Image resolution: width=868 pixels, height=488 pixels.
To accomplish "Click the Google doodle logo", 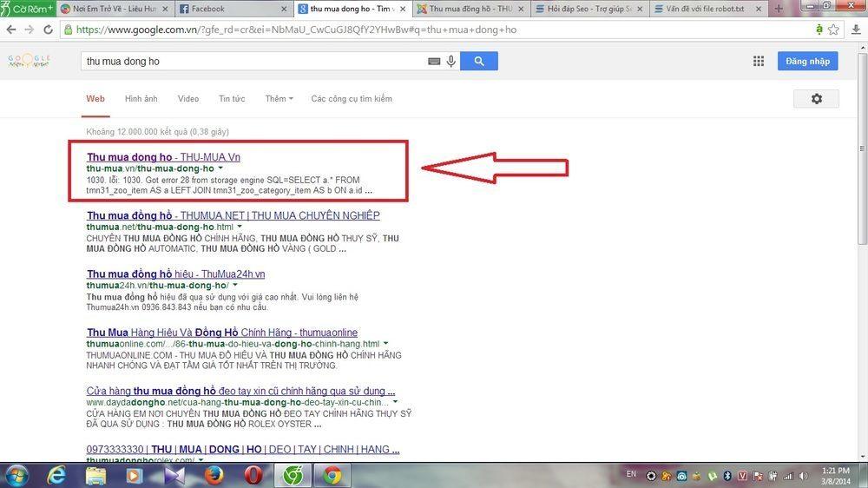I will tap(30, 61).
